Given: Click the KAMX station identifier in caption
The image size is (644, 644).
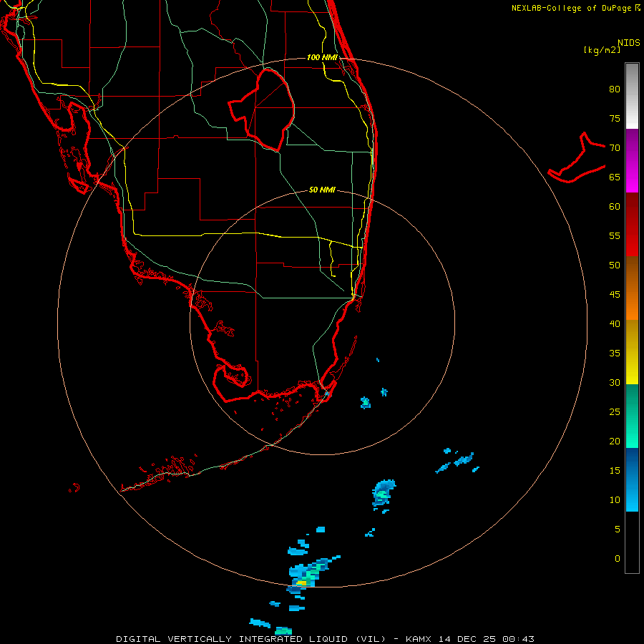Looking at the screenshot, I should point(419,639).
